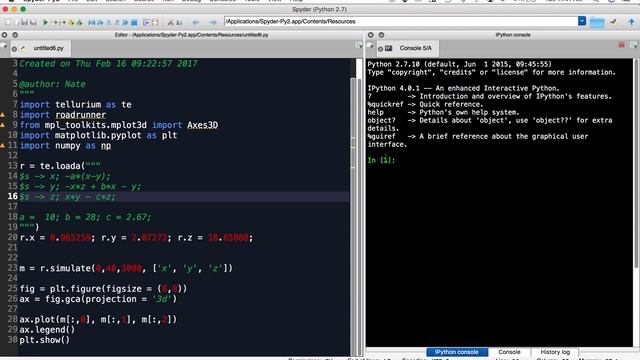Open the console browse tabs dropdown
This screenshot has height=360, width=640.
pyautogui.click(x=370, y=46)
